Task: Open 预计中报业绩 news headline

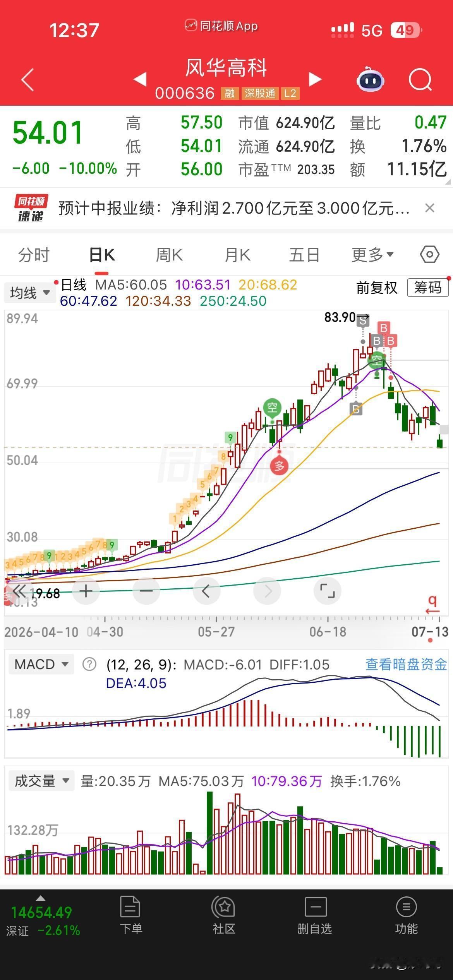Action: pos(234,208)
